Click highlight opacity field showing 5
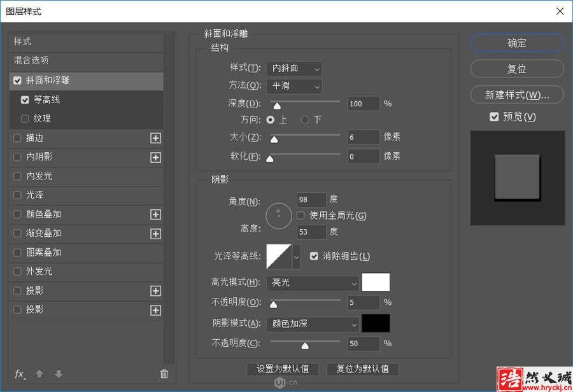573x392 pixels. [x=364, y=302]
